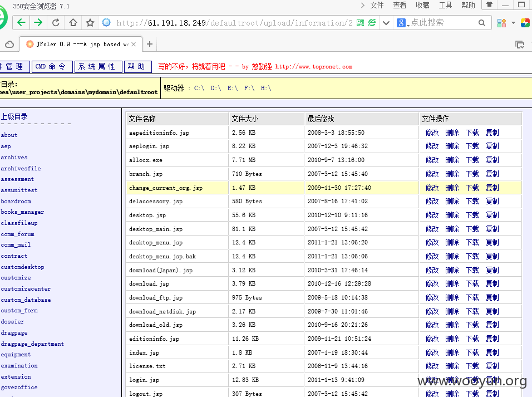Click 下载 for download_ftp.jsp
The width and height of the screenshot is (532, 397).
(472, 297)
